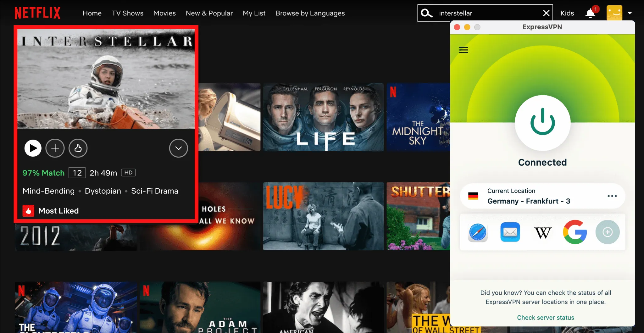Open the ExpressVPN hamburger menu
644x333 pixels.
click(x=464, y=50)
